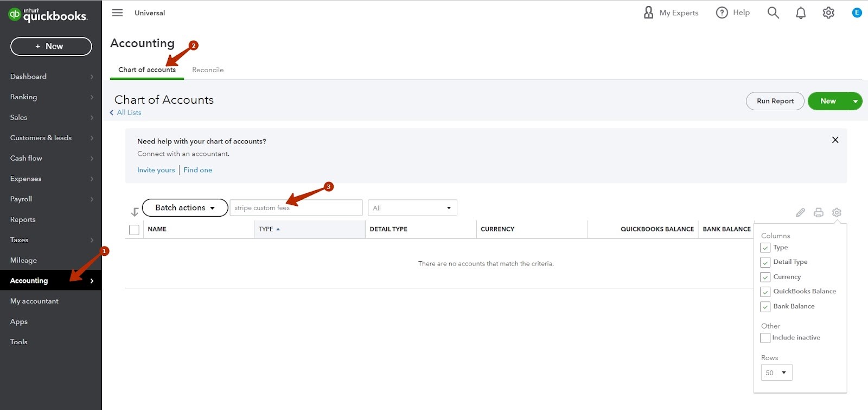Open Mileage in sidebar
The height and width of the screenshot is (410, 868).
pyautogui.click(x=51, y=260)
